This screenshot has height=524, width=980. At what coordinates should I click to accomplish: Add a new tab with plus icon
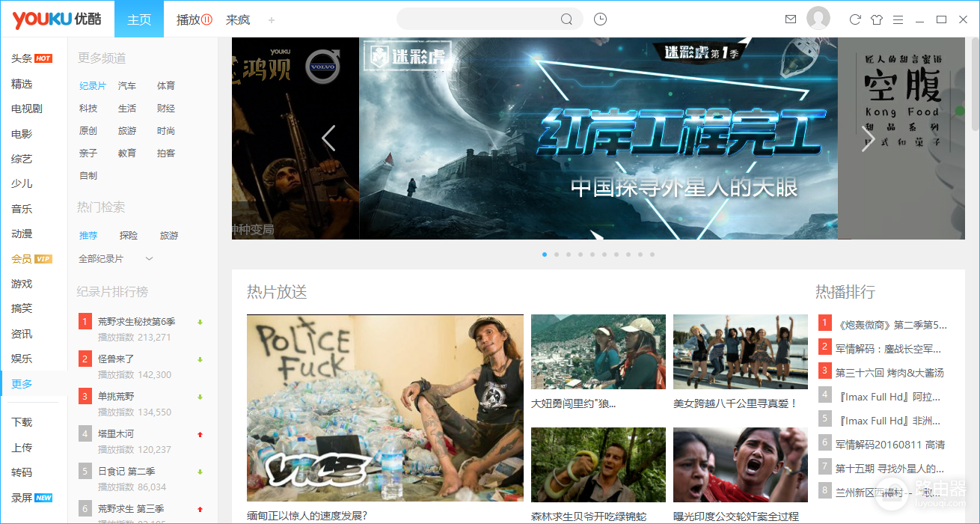[272, 19]
